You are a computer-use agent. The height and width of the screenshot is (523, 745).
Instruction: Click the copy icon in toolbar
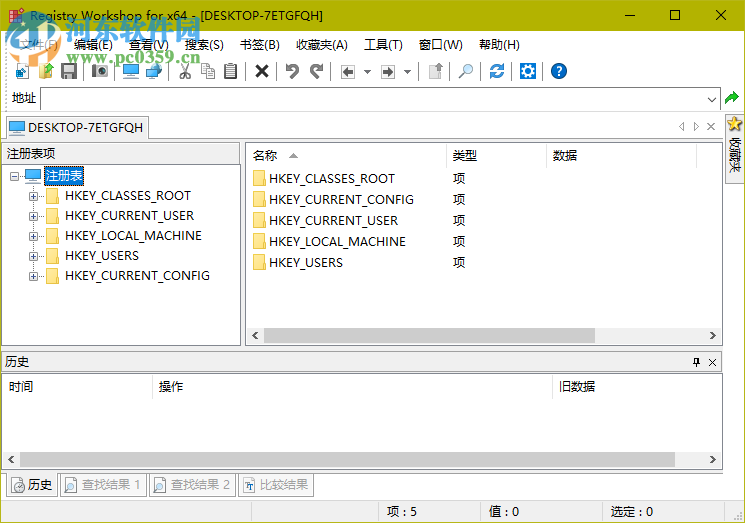click(x=208, y=72)
